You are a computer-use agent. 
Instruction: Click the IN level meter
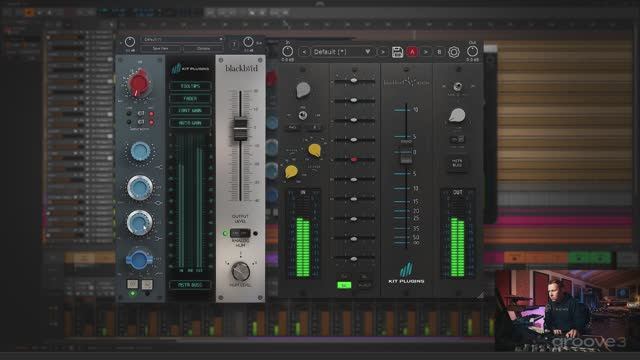pos(302,234)
